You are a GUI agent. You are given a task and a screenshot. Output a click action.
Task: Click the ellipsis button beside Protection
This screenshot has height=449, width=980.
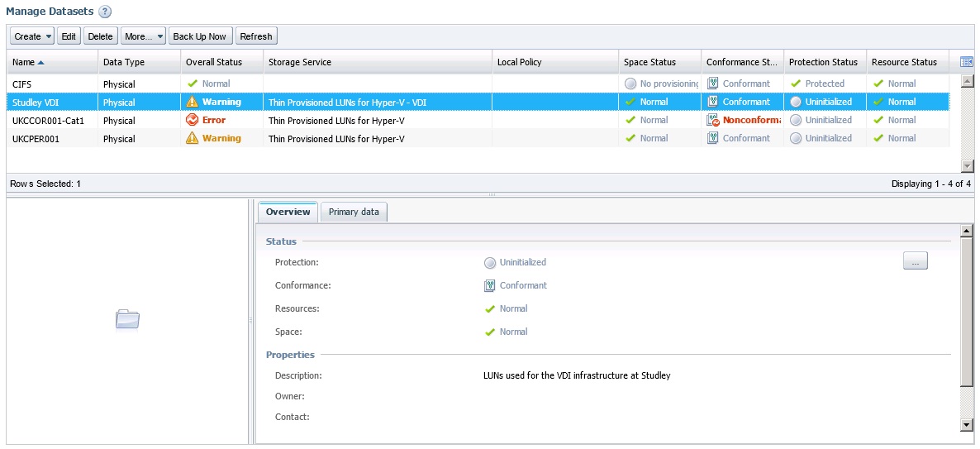915,261
